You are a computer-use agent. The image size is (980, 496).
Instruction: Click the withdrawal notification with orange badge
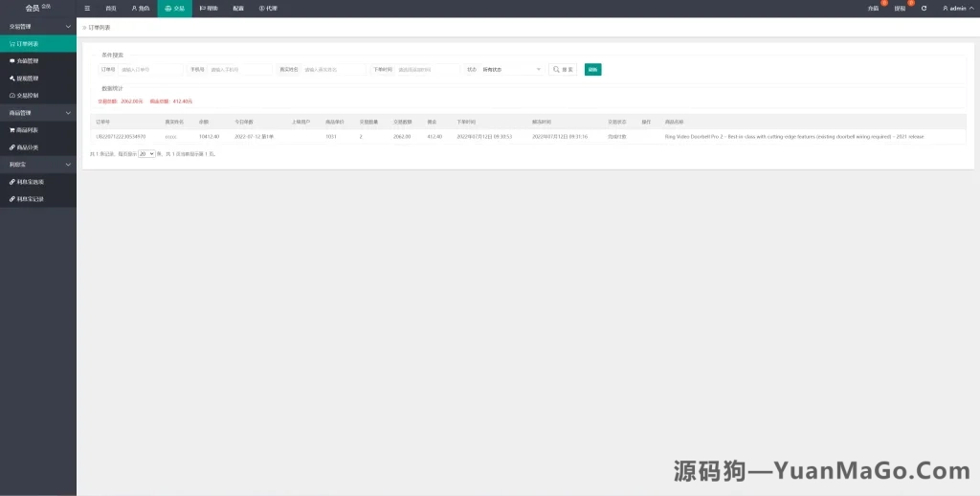[902, 8]
